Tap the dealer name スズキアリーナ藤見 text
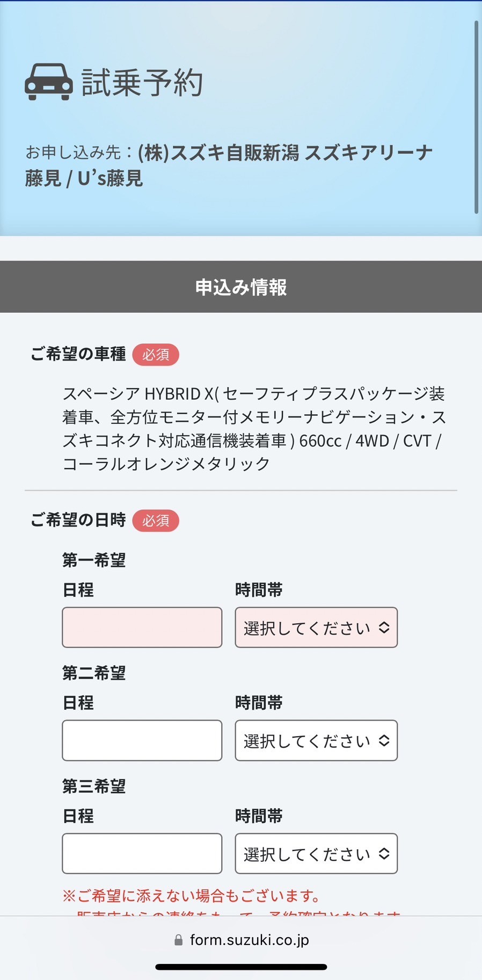 (x=229, y=165)
